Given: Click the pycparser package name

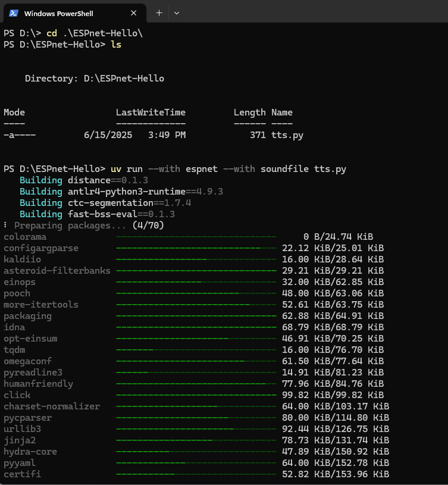Looking at the screenshot, I should pos(27,418).
